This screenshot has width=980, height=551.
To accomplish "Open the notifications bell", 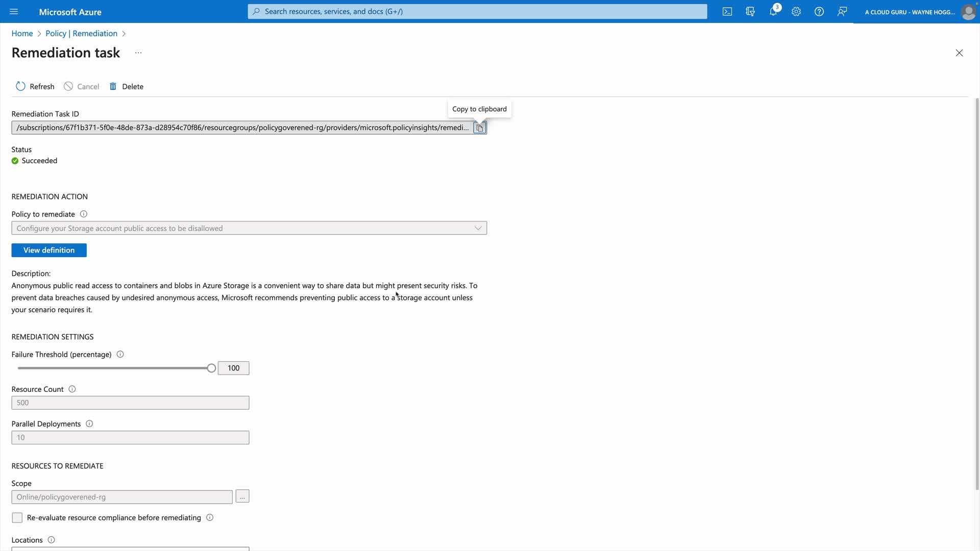I will 773,11.
